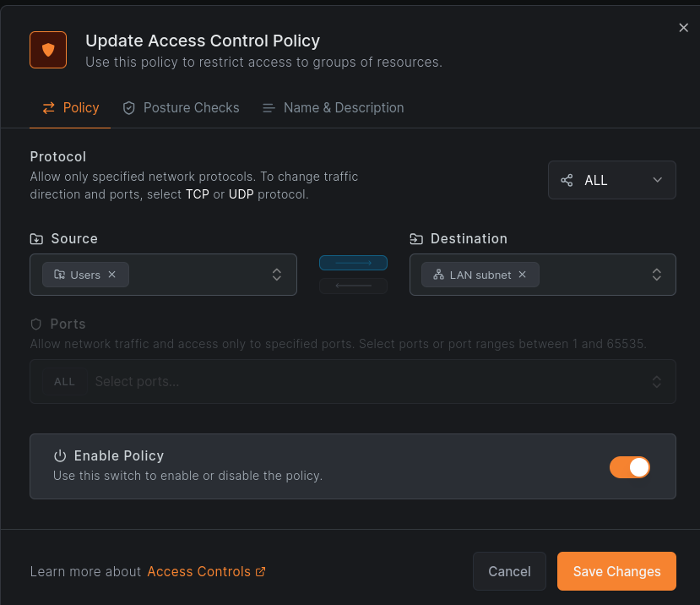Click the external link icon beside Access Controls
700x605 pixels.
click(261, 572)
